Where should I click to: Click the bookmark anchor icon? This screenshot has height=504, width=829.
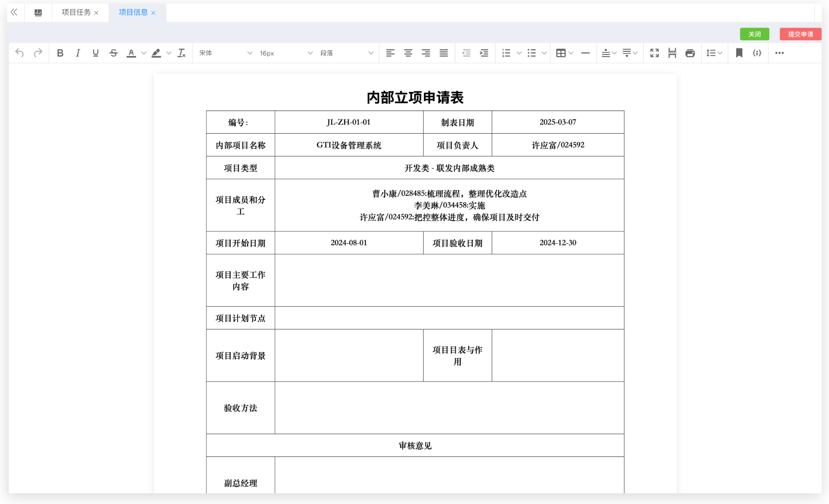point(739,53)
